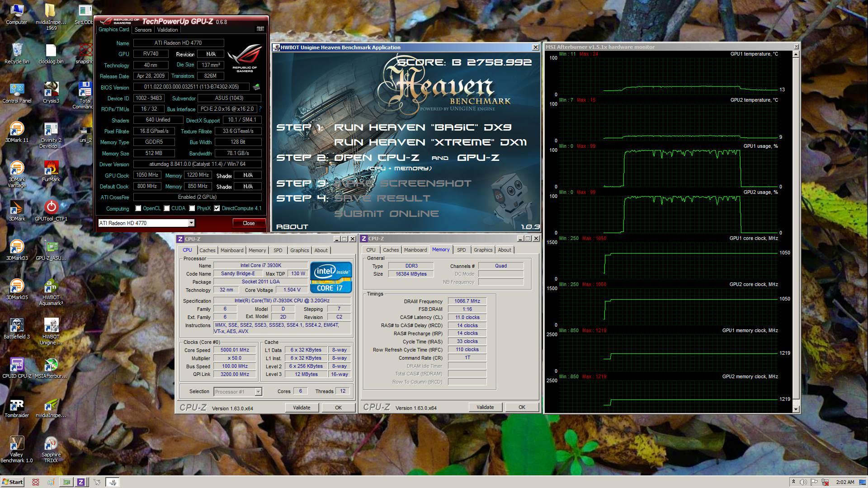Click Validate in the right CPU-Z window
Image resolution: width=868 pixels, height=488 pixels.
pos(485,407)
